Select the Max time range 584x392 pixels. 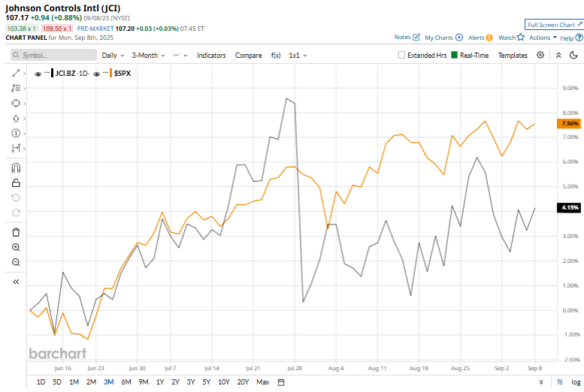pos(263,382)
